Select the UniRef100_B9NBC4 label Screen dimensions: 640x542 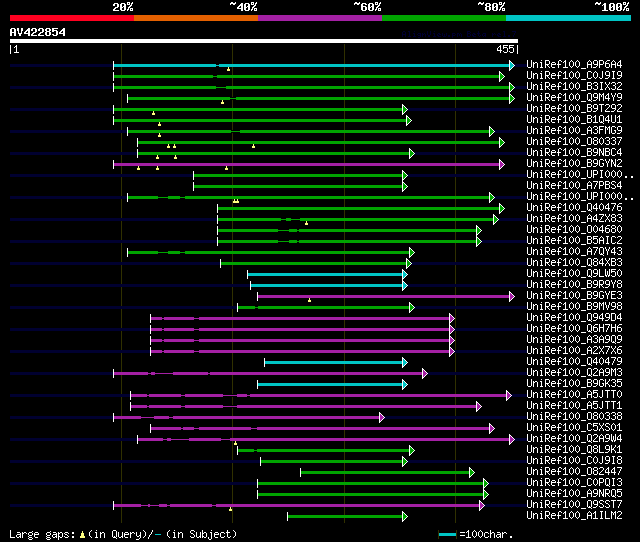[574, 153]
